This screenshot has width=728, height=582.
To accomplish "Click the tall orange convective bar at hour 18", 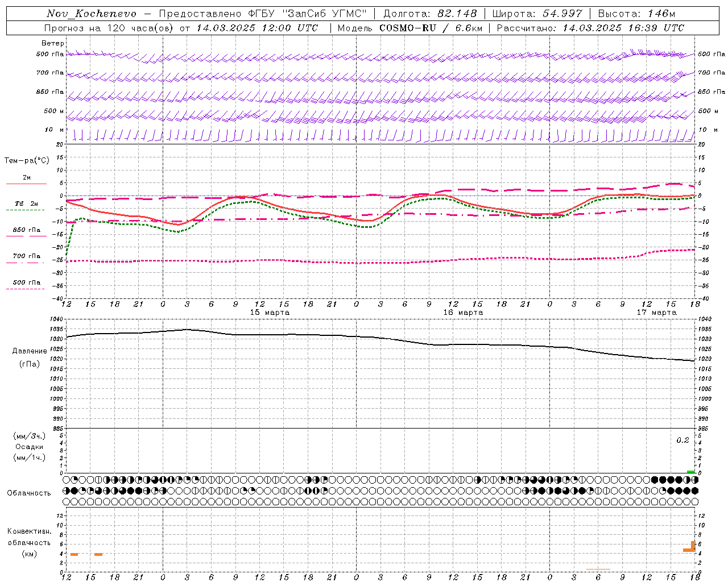I will click(693, 546).
